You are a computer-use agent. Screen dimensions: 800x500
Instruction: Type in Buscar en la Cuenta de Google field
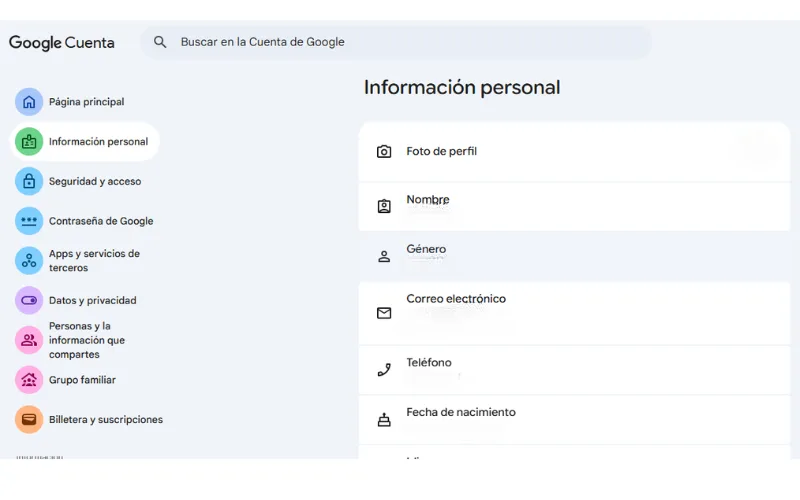(400, 43)
